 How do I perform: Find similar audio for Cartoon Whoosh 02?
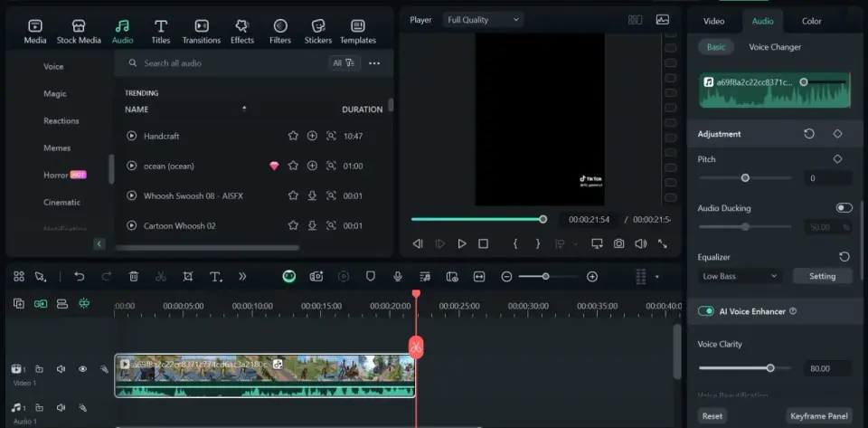pos(331,225)
